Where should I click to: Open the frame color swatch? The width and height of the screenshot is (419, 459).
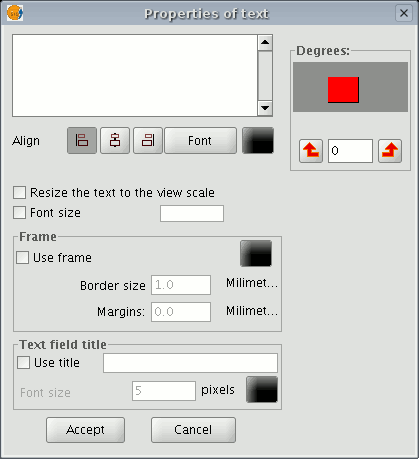[256, 253]
